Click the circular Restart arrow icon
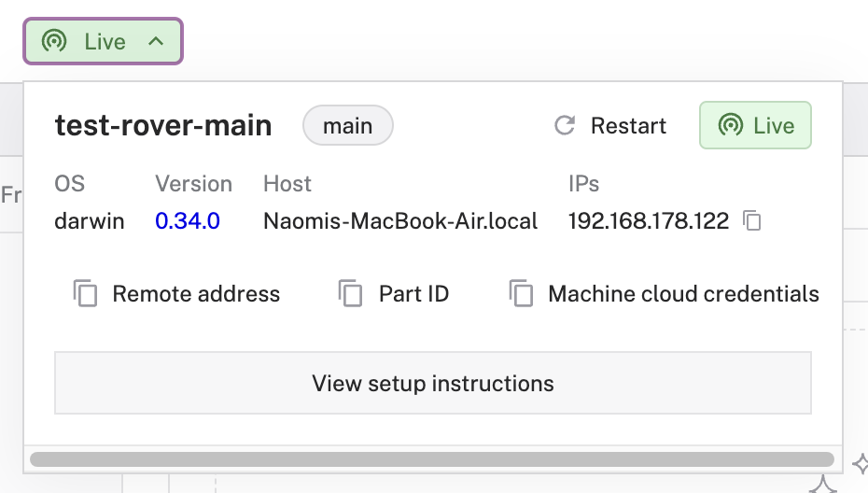This screenshot has height=493, width=868. pos(565,126)
